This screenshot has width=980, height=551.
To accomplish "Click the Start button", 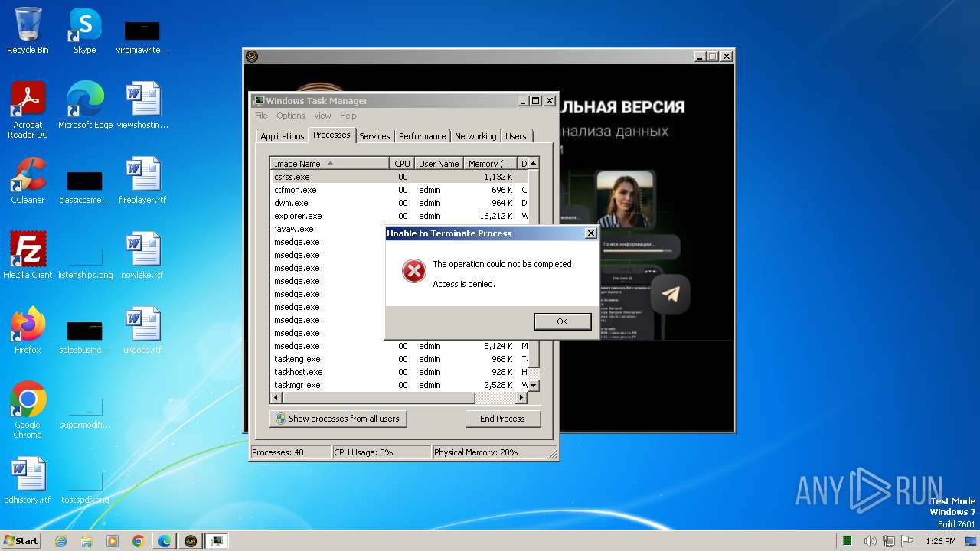I will pos(21,541).
